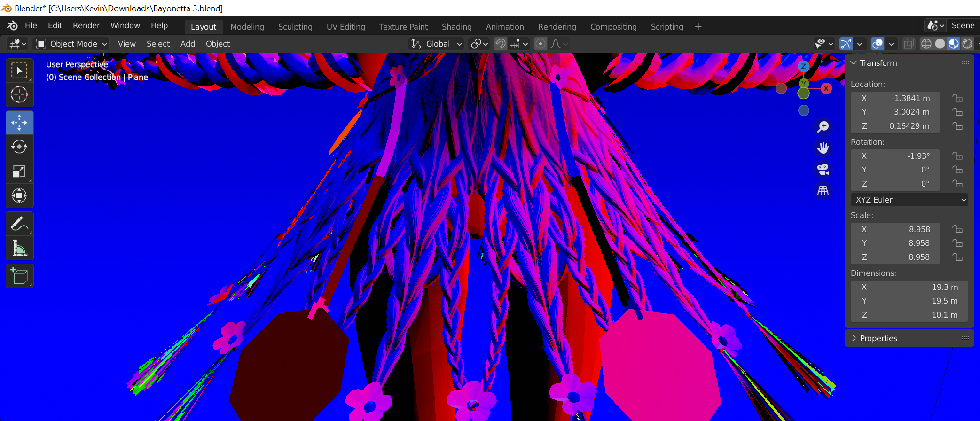Toggle proportional editing in header
This screenshot has height=421, width=980.
[541, 44]
